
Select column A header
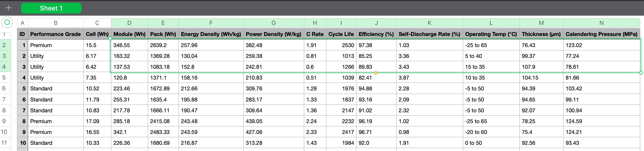pos(22,23)
